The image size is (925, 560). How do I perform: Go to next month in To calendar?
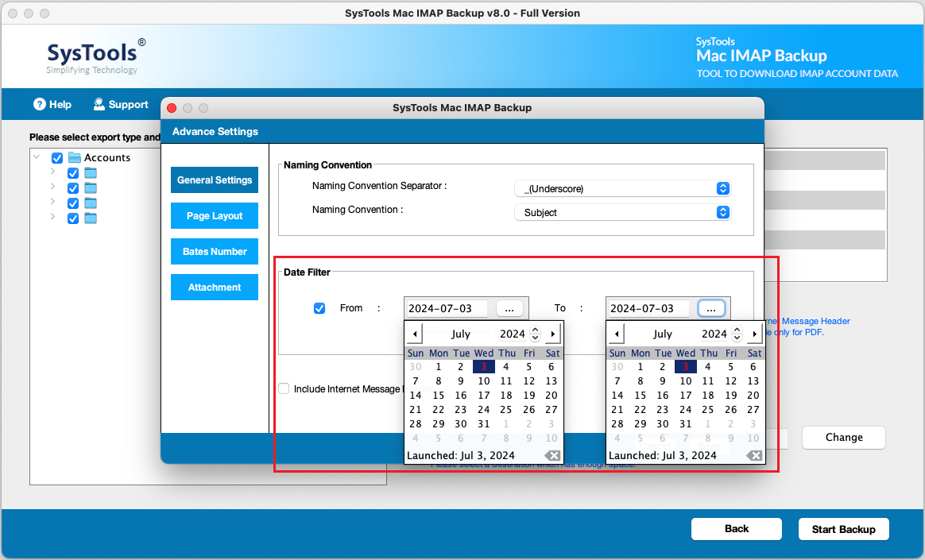pos(754,334)
